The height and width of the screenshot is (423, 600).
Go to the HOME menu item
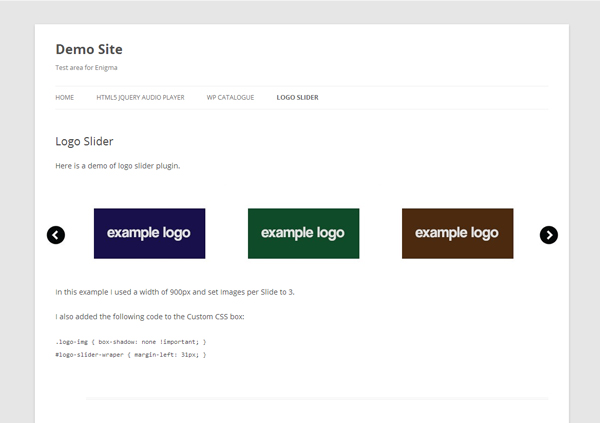(x=65, y=98)
